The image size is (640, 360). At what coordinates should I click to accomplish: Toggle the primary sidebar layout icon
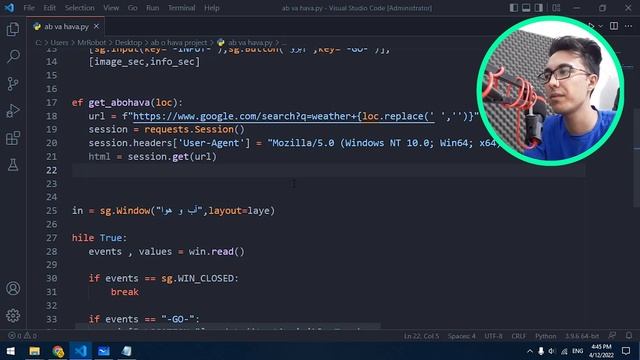coord(514,8)
